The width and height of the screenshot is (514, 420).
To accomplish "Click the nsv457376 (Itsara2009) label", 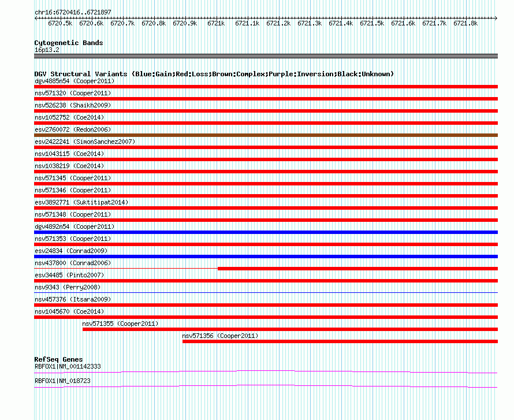I will tap(73, 299).
